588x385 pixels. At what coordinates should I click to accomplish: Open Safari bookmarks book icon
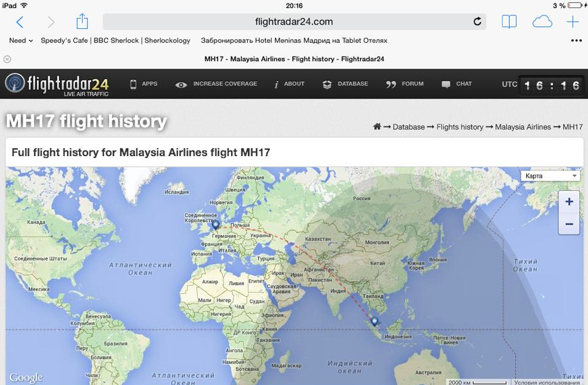(x=508, y=22)
